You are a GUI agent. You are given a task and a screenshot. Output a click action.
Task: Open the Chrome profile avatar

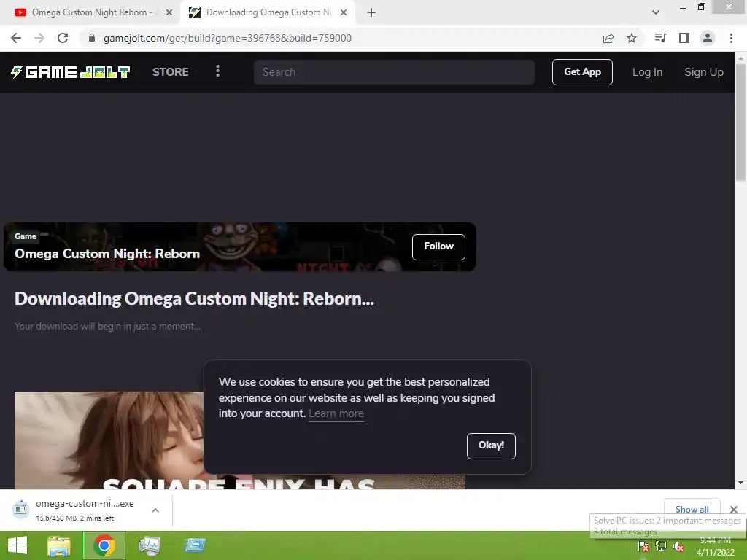point(708,38)
